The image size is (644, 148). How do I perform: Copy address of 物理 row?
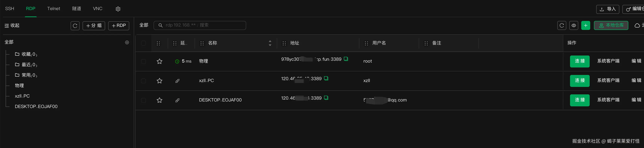(x=346, y=59)
